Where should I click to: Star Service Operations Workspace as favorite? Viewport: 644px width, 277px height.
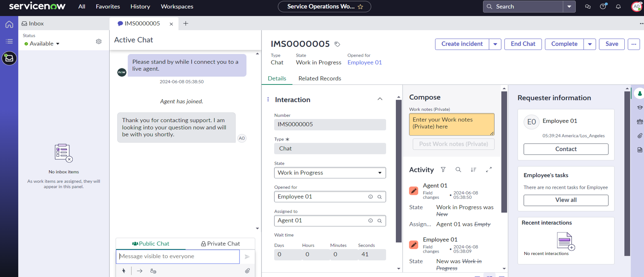click(x=360, y=7)
